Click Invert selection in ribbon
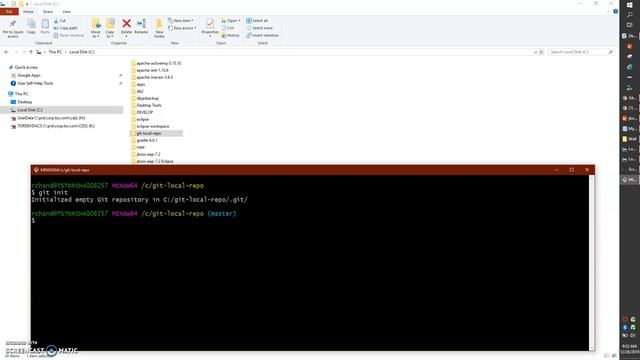Image resolution: width=640 pixels, height=360 pixels. pos(262,35)
